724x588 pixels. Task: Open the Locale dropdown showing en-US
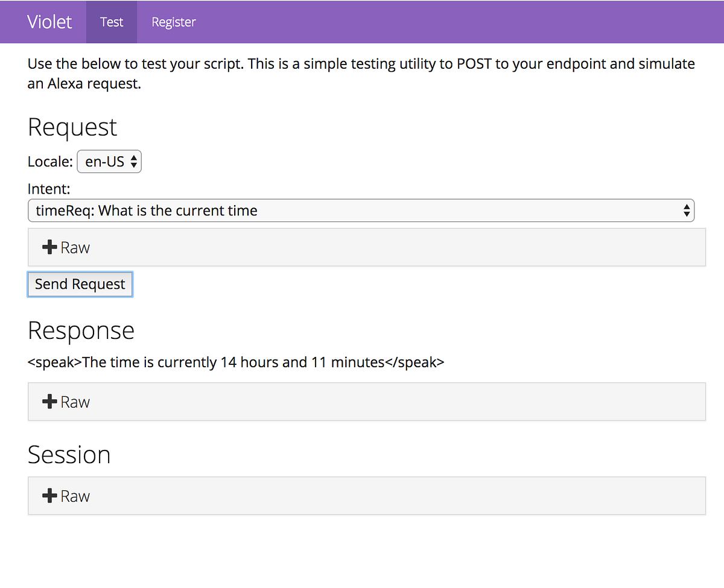pyautogui.click(x=109, y=161)
